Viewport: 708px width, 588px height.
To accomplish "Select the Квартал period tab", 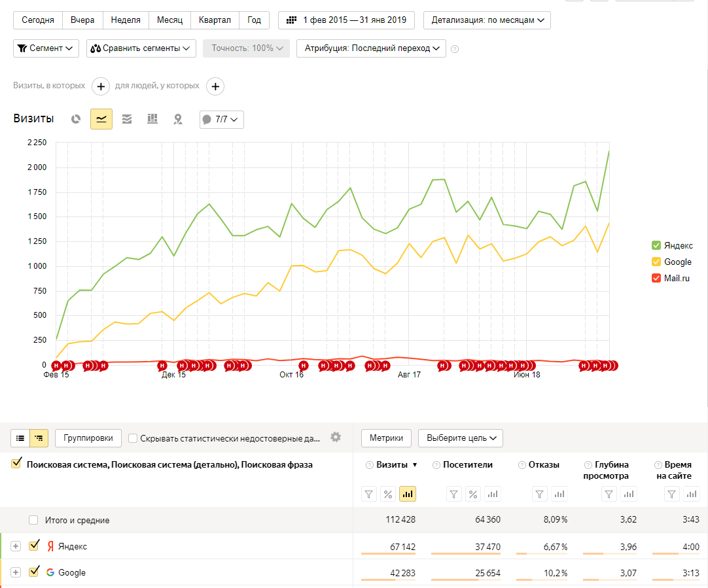I will [x=215, y=20].
